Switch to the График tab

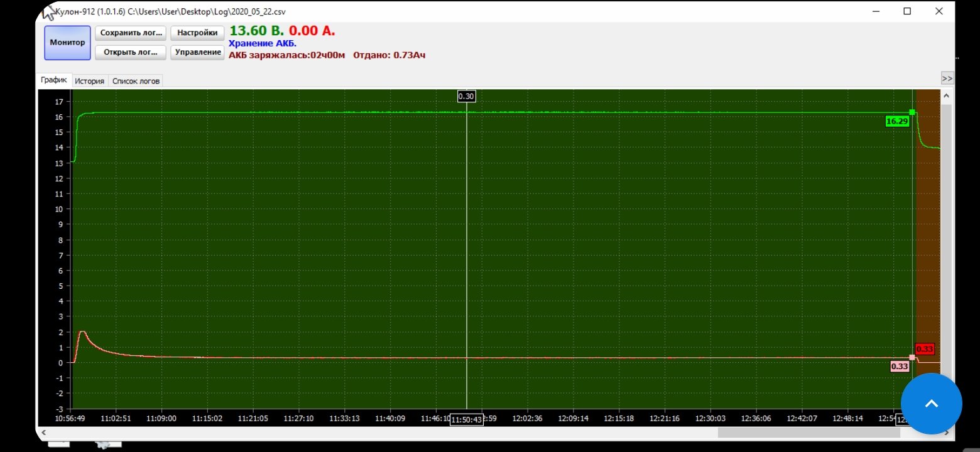pos(55,80)
